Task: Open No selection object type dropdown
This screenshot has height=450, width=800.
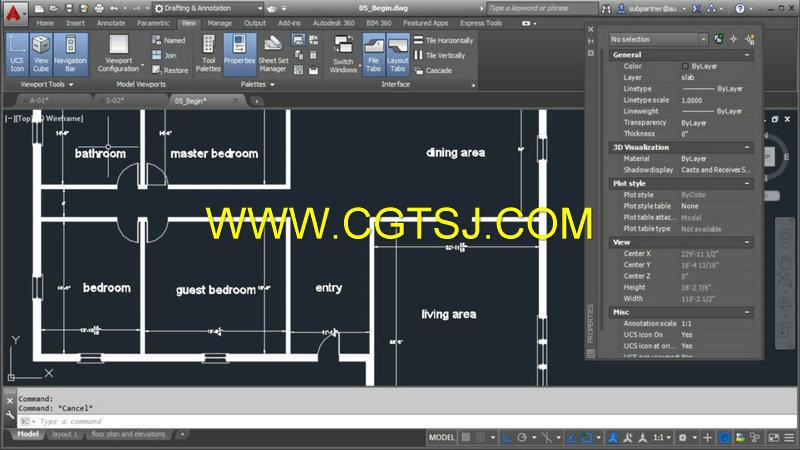Action: (x=658, y=39)
